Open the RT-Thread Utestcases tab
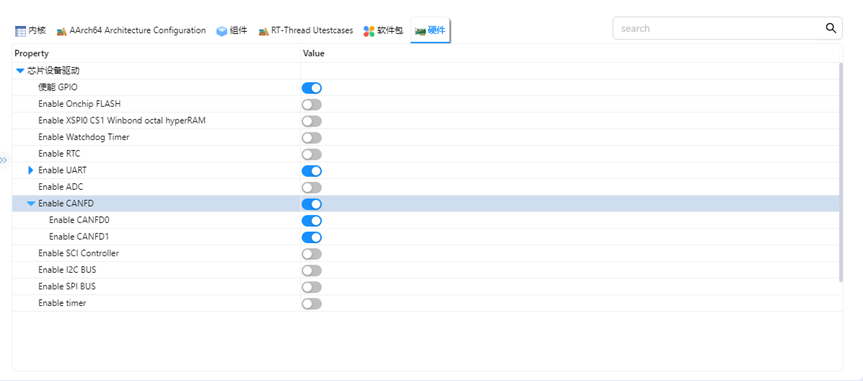 305,31
